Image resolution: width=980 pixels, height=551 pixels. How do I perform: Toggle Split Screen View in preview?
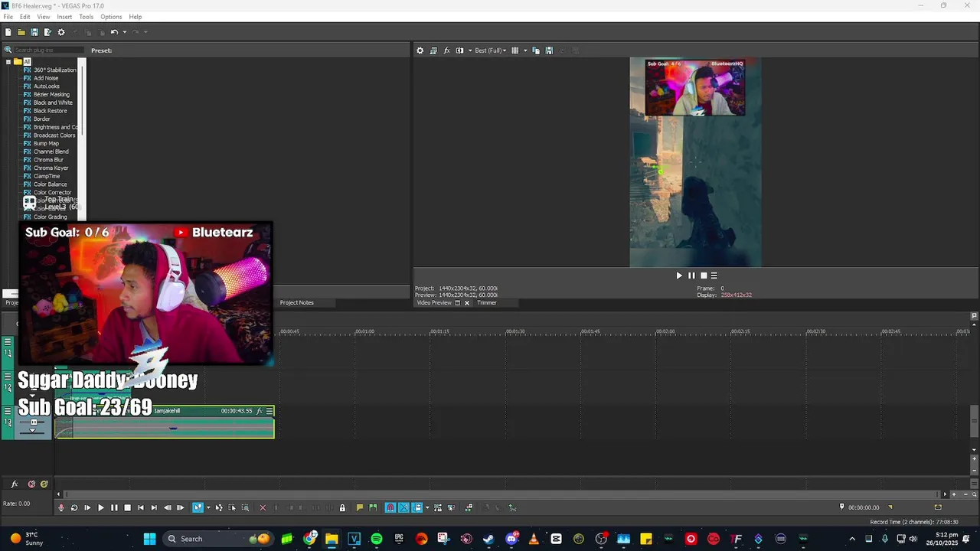pos(459,51)
